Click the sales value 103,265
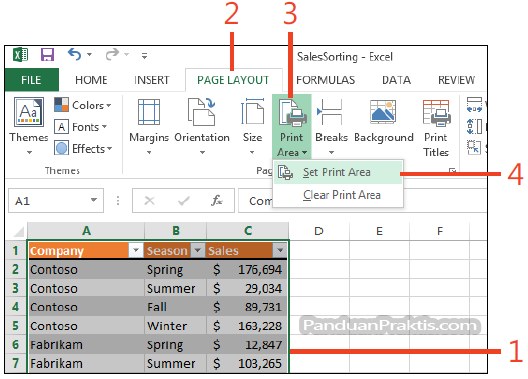Viewport: 528px width, 379px height. 247,363
